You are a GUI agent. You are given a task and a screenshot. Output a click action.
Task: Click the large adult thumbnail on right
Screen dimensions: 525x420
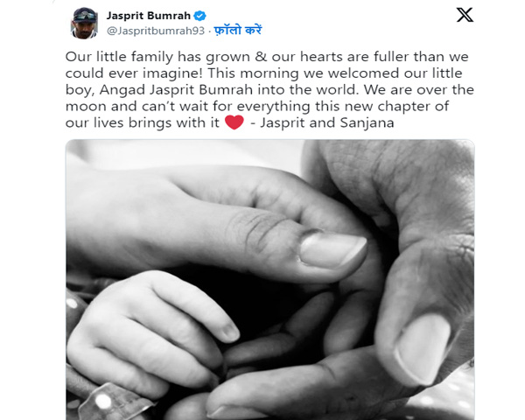click(x=423, y=350)
